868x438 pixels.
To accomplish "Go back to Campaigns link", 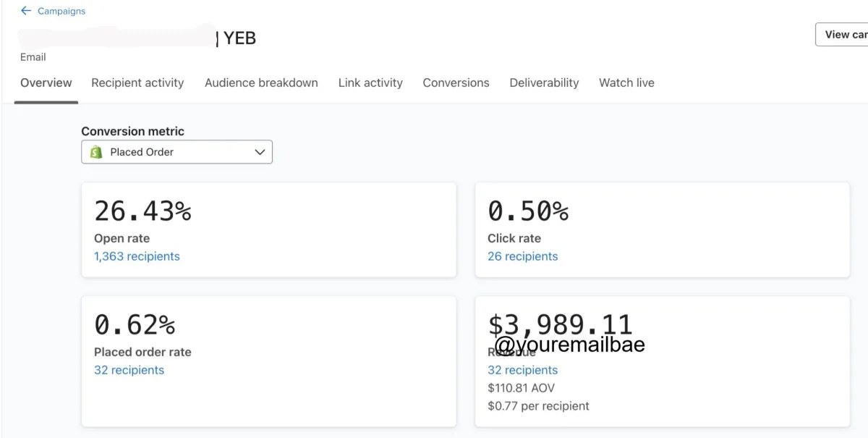I will 61,11.
